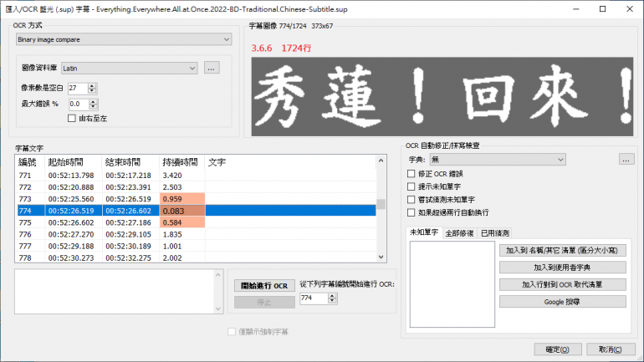Enable 提示未知單字 checkbox
This screenshot has width=644, height=362.
click(x=411, y=186)
